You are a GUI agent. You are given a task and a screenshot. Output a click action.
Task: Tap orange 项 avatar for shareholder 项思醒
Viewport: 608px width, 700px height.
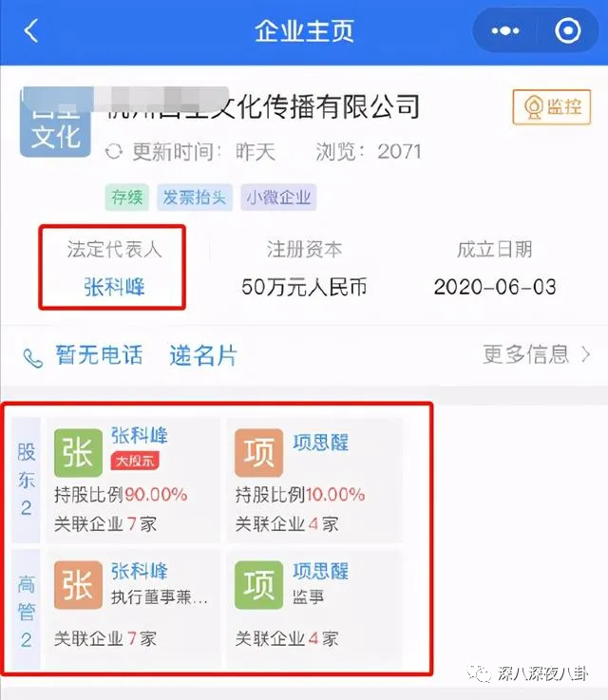click(259, 453)
